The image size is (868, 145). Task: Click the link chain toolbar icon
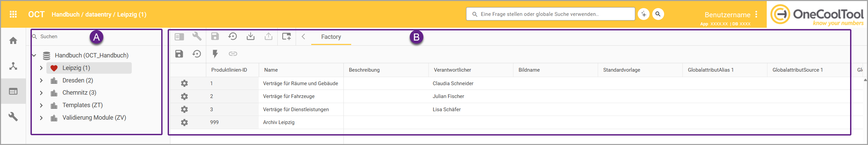[x=233, y=54]
